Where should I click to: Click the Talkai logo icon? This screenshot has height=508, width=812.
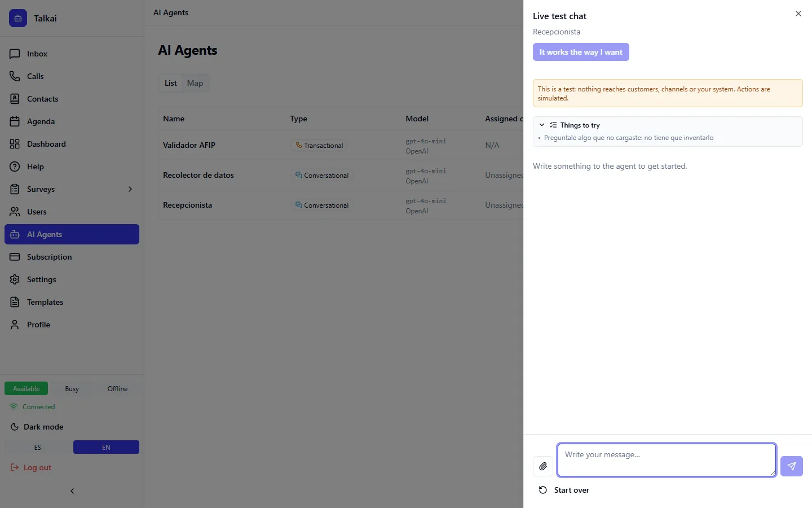(x=18, y=18)
